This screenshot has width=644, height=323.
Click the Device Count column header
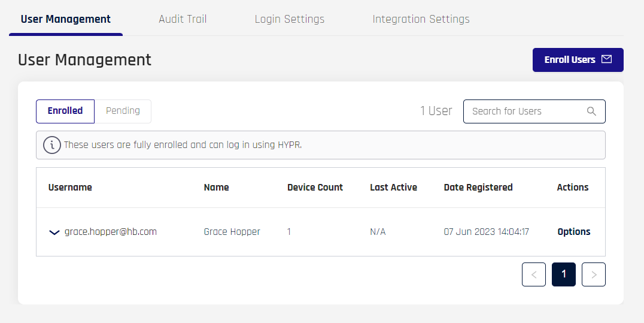click(x=315, y=187)
